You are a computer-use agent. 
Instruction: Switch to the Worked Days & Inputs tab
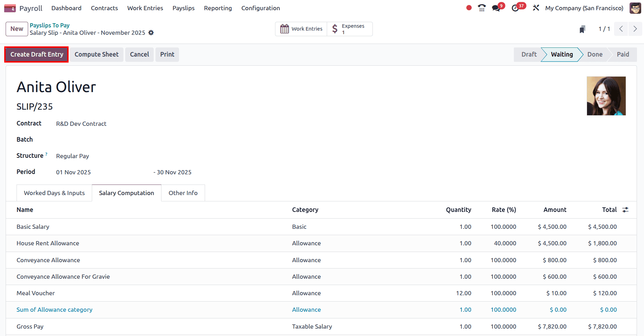click(54, 193)
